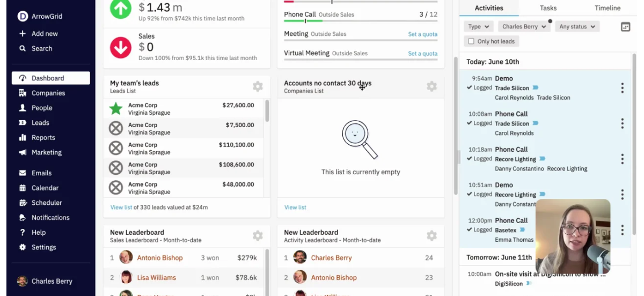Expand the Any status dropdown
644x296 pixels.
(577, 26)
